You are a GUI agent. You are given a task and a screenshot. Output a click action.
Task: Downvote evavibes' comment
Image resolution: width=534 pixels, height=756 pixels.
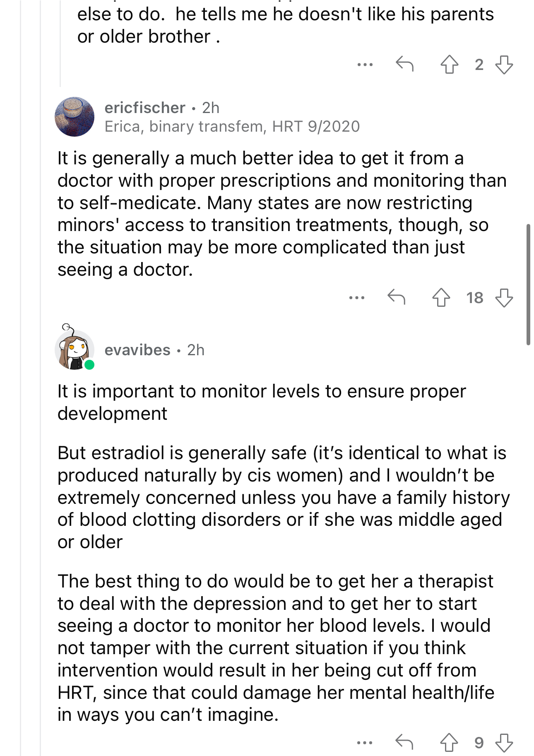(504, 742)
